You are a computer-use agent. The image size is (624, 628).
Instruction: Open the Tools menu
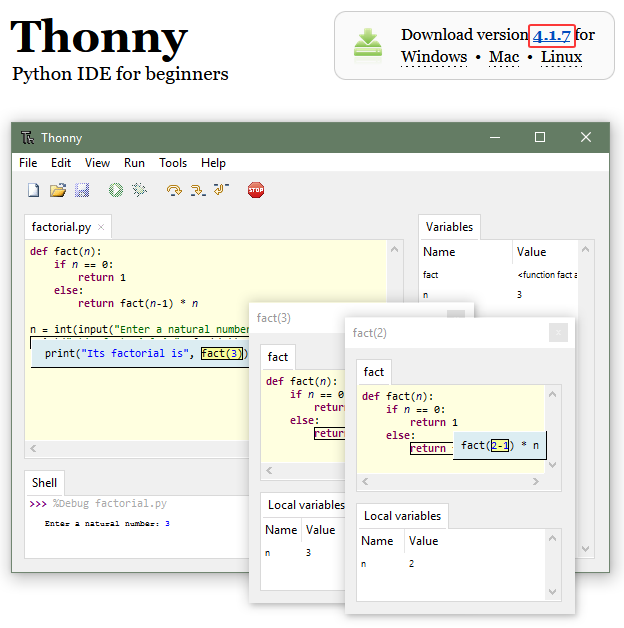(x=173, y=163)
